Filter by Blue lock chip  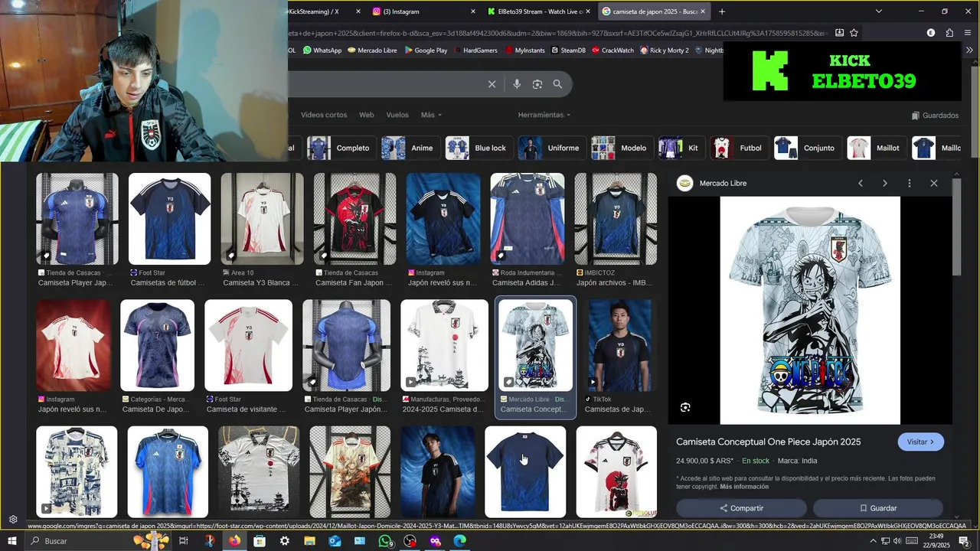click(478, 148)
